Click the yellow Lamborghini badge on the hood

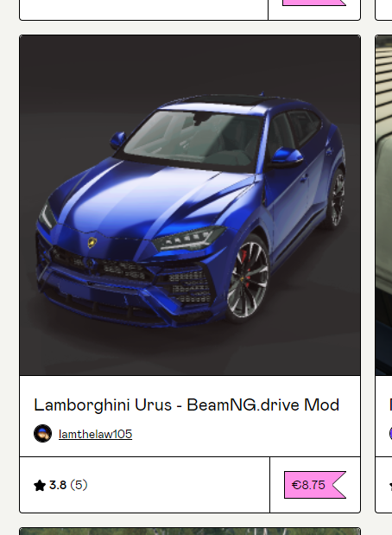92,242
